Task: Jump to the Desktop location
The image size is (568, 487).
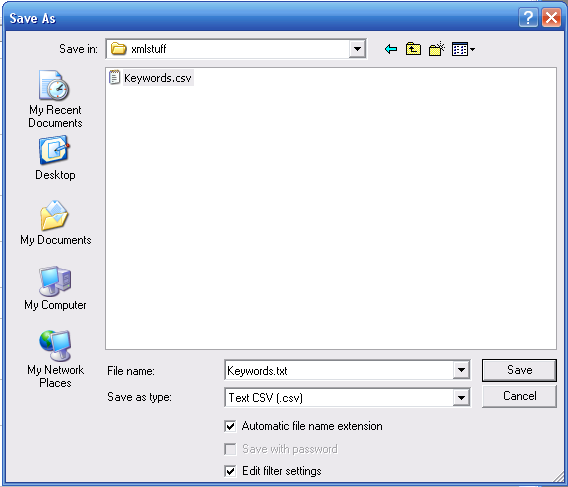Action: [x=55, y=158]
